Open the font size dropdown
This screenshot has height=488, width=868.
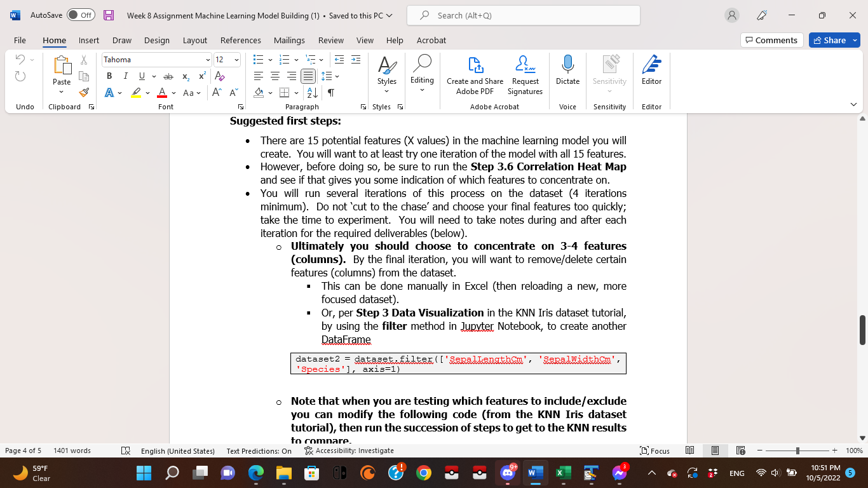pyautogui.click(x=236, y=60)
